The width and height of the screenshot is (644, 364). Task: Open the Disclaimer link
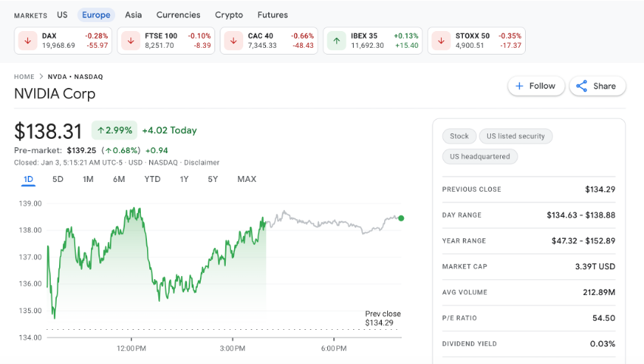point(202,162)
